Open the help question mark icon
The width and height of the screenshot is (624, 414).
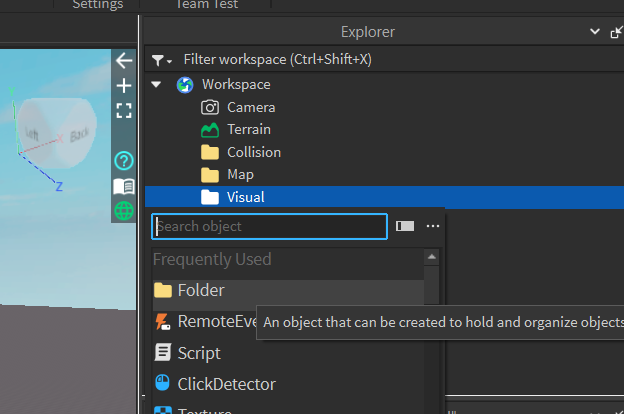click(124, 161)
